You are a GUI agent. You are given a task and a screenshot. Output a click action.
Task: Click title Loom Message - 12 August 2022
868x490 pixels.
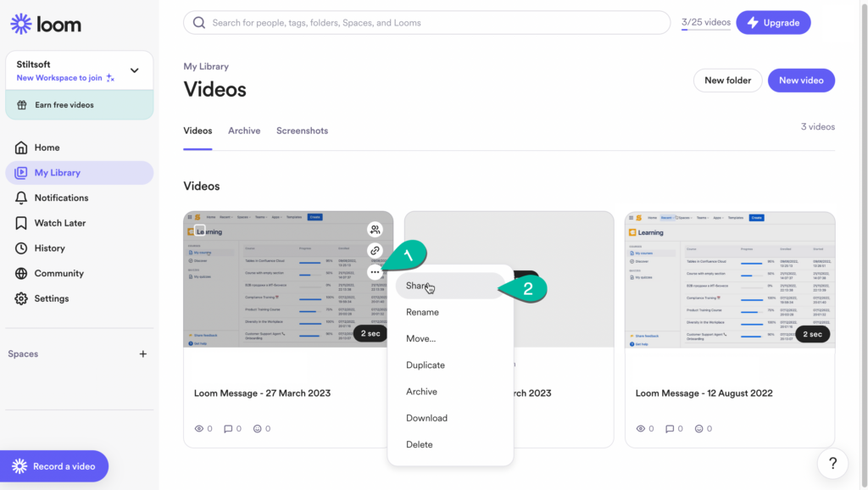pos(704,393)
